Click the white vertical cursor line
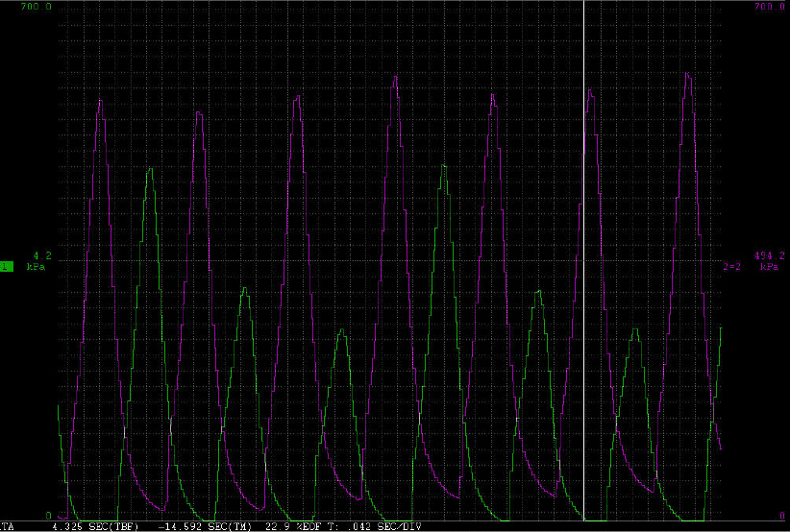Viewport: 790px width, 532px height. point(584,288)
